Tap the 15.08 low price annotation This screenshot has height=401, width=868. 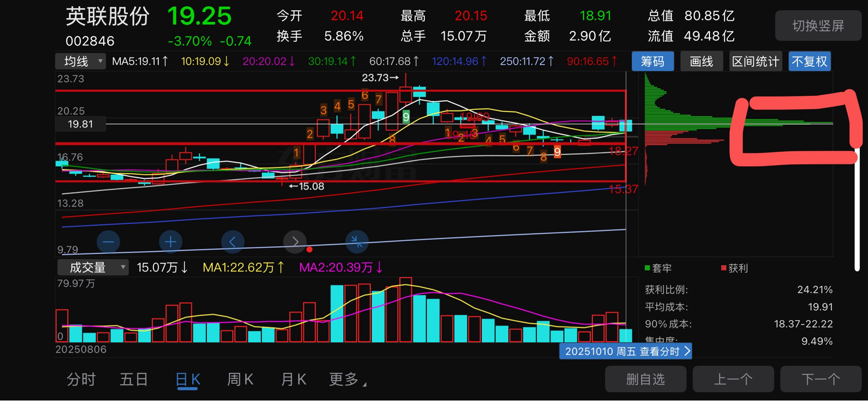point(307,186)
